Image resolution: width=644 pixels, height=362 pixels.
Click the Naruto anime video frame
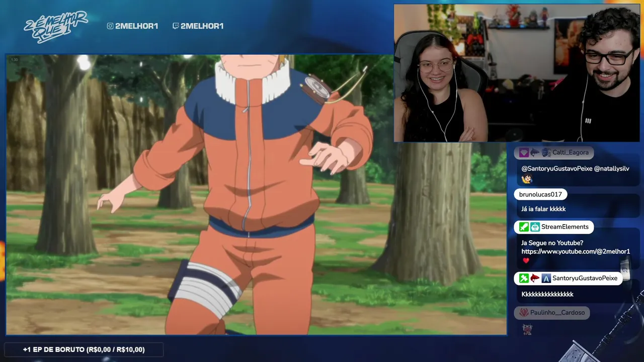point(257,195)
